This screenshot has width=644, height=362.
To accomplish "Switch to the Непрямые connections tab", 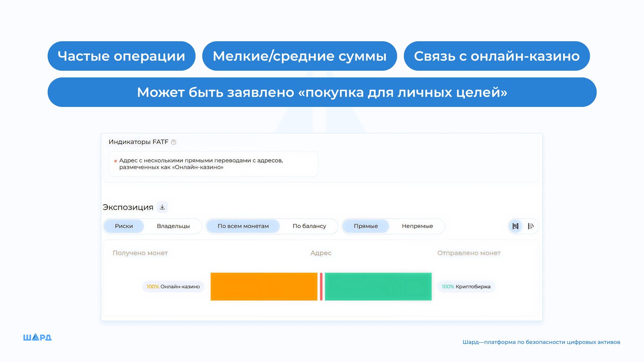I will (417, 226).
